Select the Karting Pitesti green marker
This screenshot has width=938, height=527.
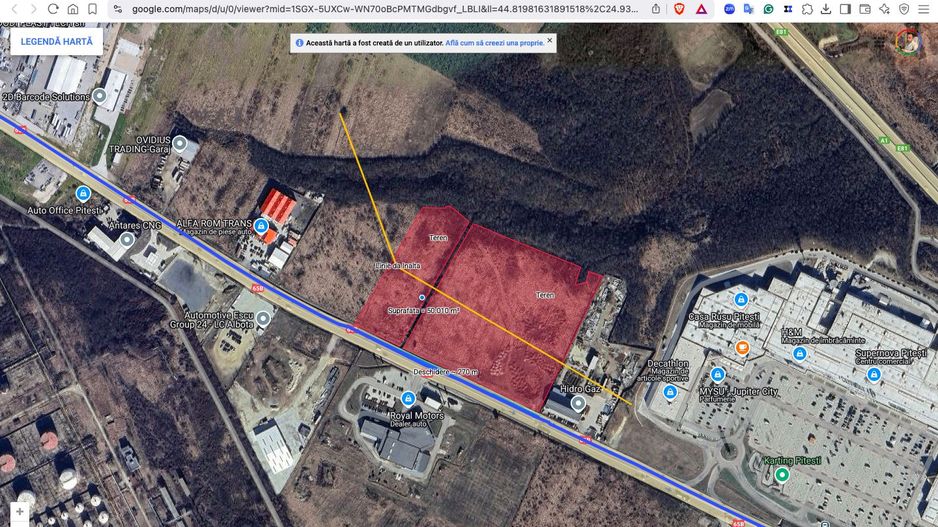coord(783,473)
